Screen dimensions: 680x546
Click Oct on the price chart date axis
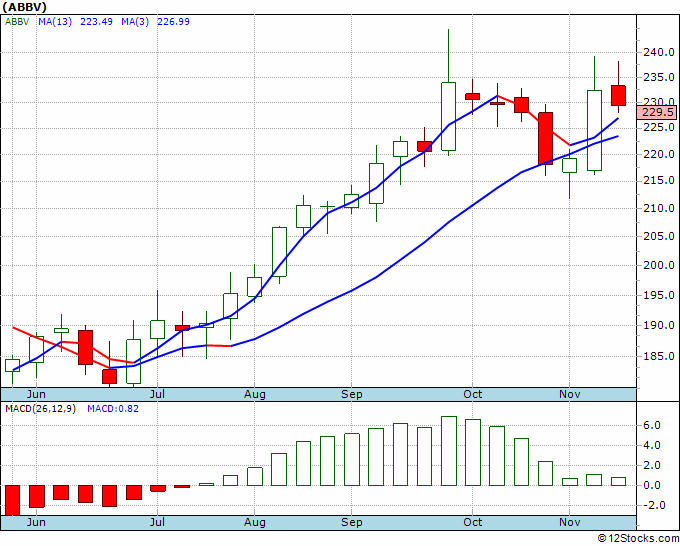pos(473,394)
